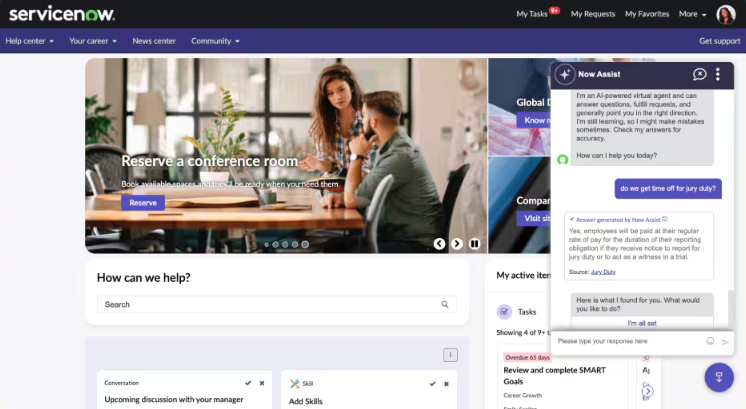746x409 pixels.
Task: Open My Requests
Action: [593, 14]
